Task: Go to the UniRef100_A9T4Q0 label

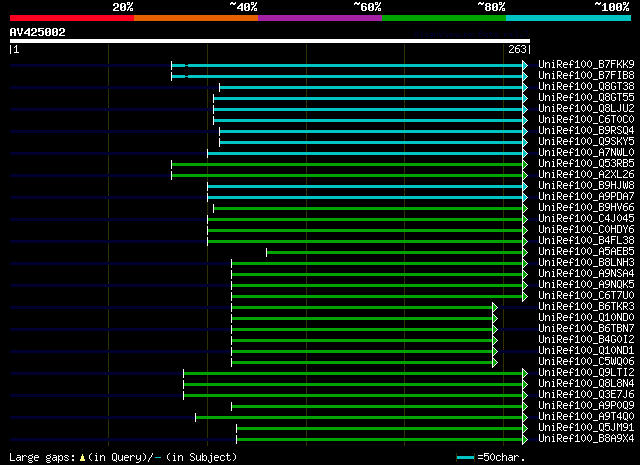Action: point(586,417)
